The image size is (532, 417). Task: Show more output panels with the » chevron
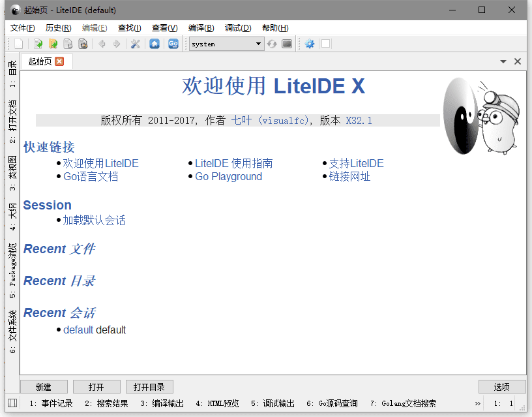click(x=477, y=403)
